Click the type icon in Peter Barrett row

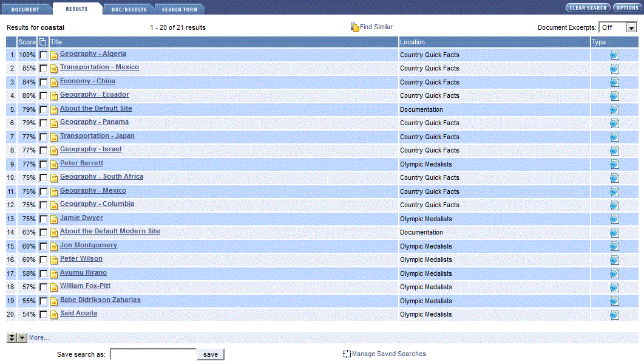pyautogui.click(x=614, y=165)
